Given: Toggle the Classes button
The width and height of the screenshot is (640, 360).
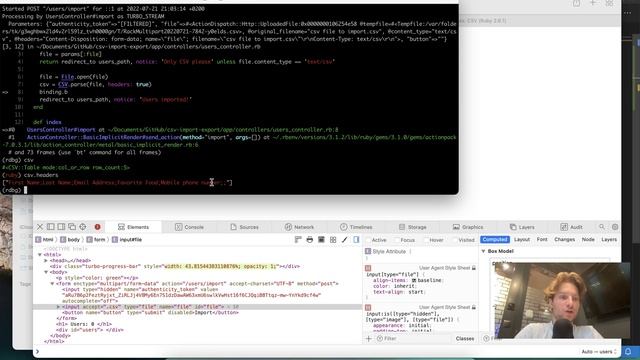Looking at the screenshot, I should pos(465,338).
